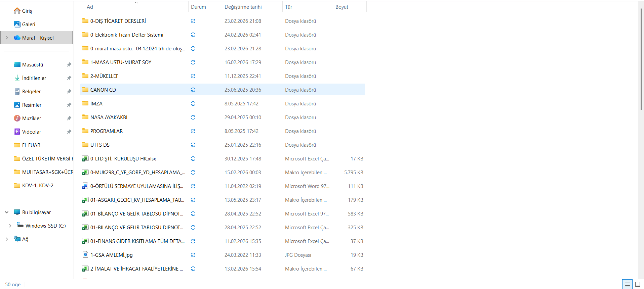Open MUHTASAR+SGK+ÜCR folder in sidebar
644x289 pixels.
point(47,172)
